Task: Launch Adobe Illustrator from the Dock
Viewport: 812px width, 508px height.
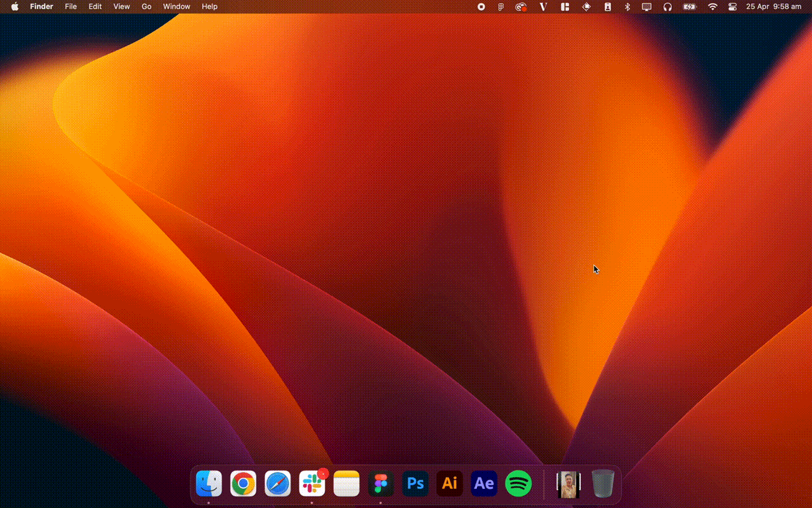Action: (x=450, y=484)
